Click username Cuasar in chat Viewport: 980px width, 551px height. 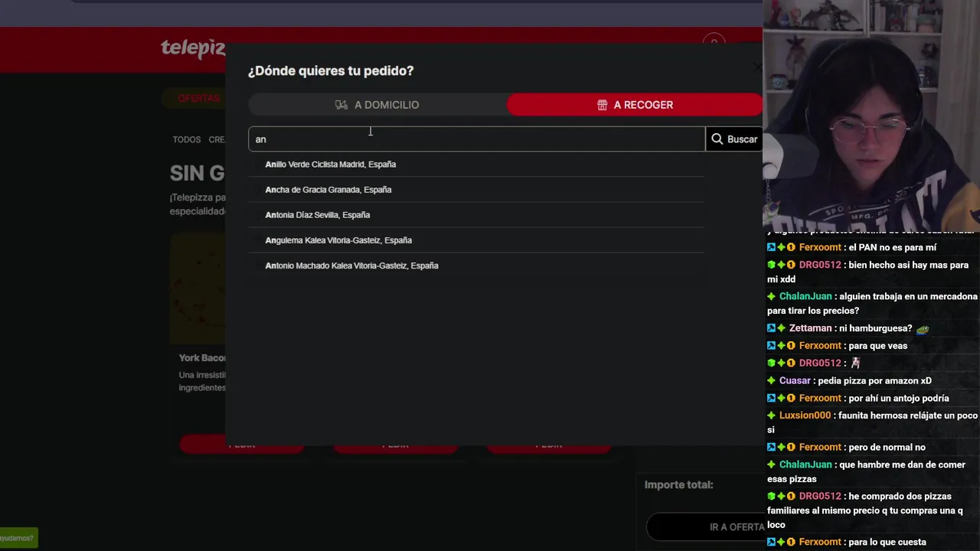[x=795, y=381]
